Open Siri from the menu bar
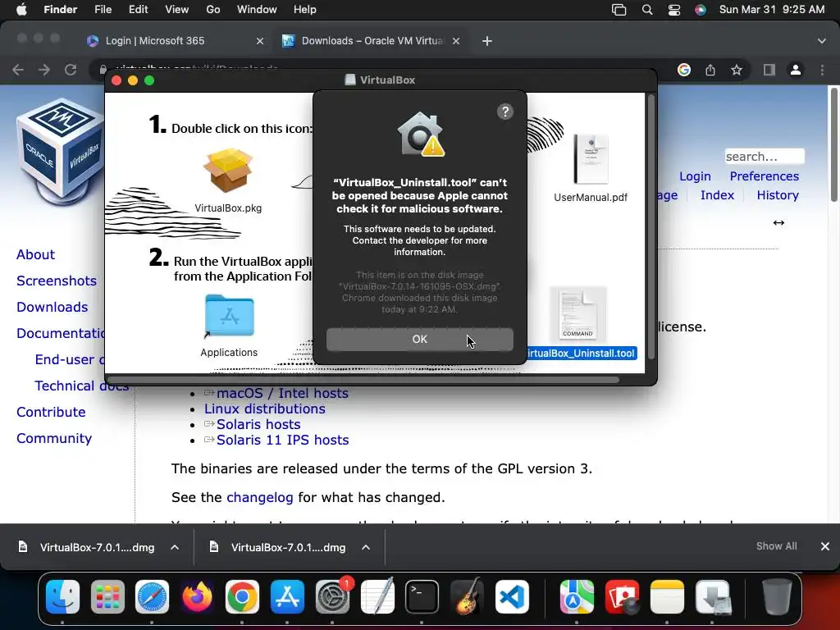The height and width of the screenshot is (630, 840). coord(701,10)
